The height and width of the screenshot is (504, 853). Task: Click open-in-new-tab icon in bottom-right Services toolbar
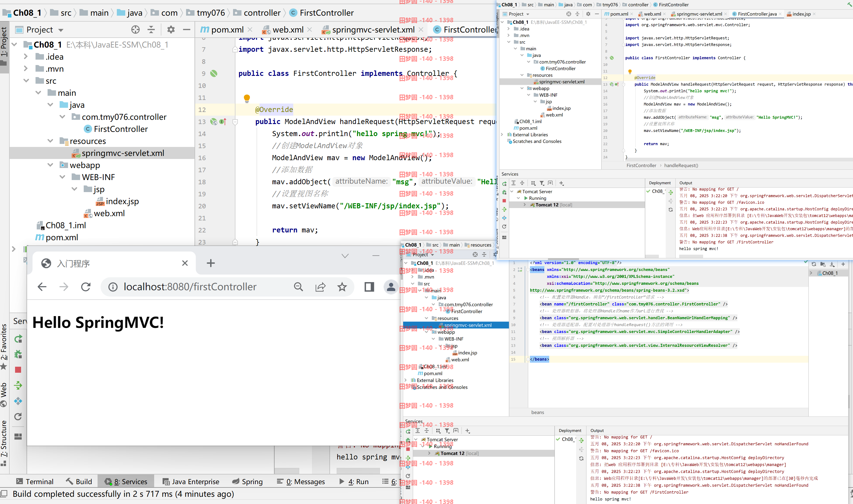456,431
